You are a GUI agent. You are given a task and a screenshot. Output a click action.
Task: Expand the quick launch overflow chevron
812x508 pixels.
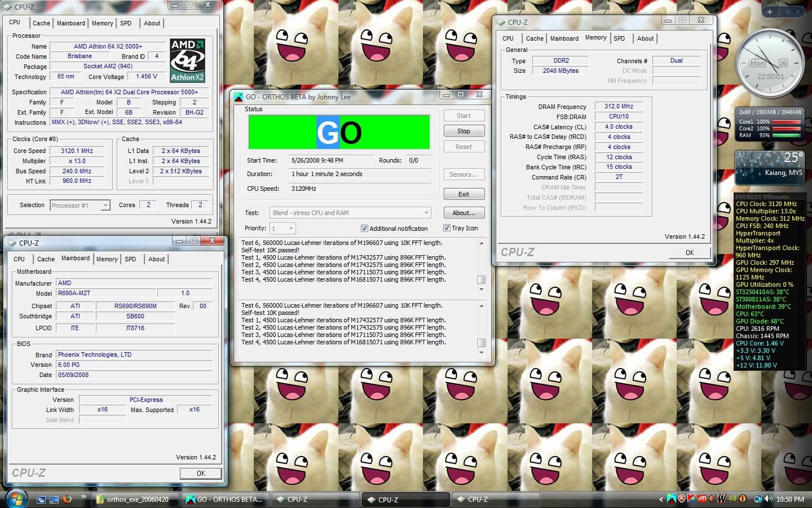[84, 497]
